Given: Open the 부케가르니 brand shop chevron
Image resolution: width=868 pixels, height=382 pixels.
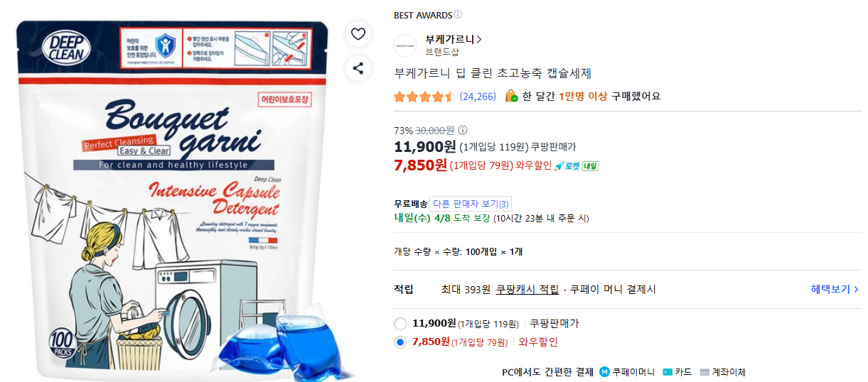Looking at the screenshot, I should tap(479, 40).
